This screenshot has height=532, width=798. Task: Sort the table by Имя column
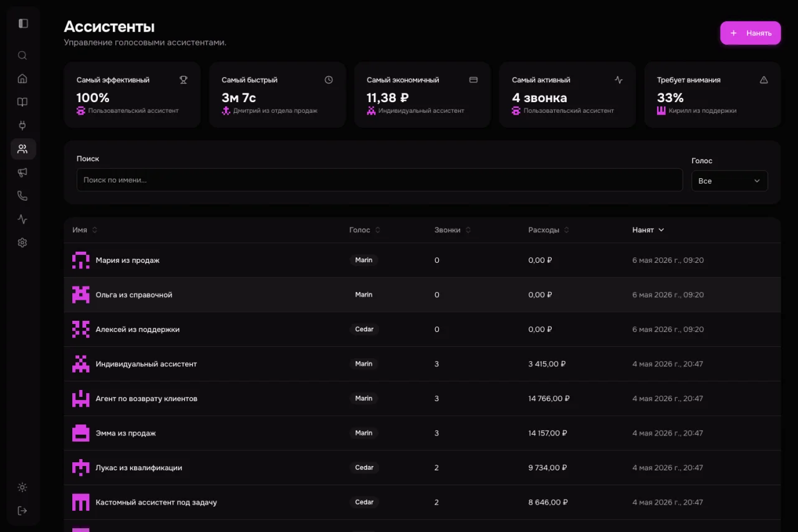pyautogui.click(x=85, y=230)
